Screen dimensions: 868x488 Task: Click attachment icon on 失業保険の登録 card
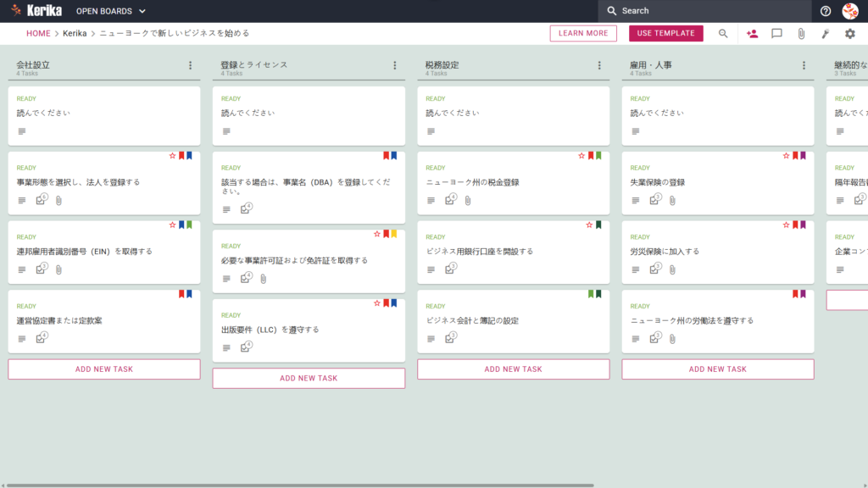[672, 200]
